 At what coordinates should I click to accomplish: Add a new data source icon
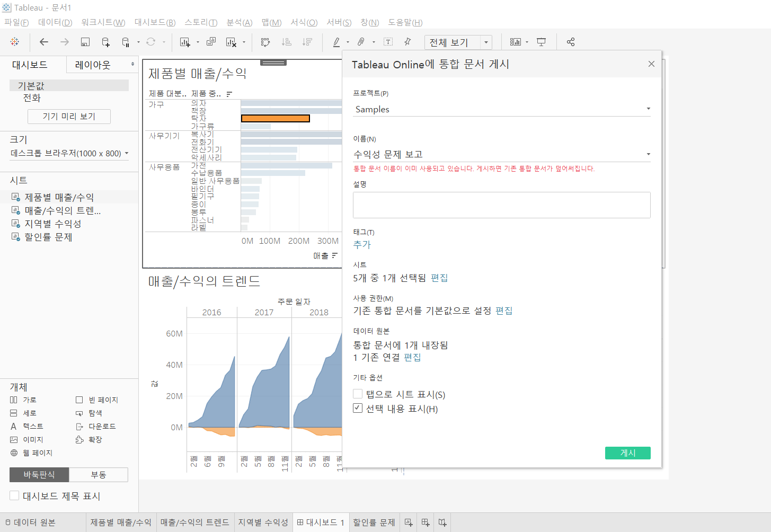105,42
